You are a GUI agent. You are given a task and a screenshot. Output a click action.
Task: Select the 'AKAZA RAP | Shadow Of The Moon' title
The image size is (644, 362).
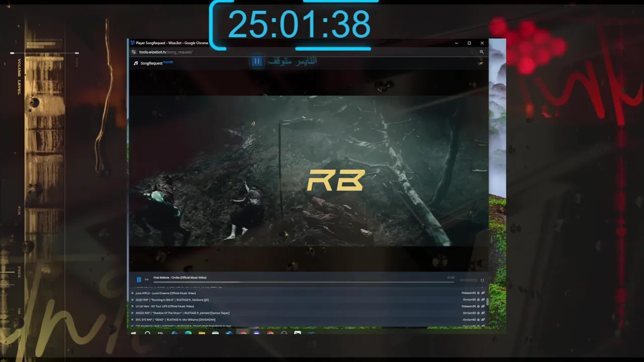tap(182, 313)
